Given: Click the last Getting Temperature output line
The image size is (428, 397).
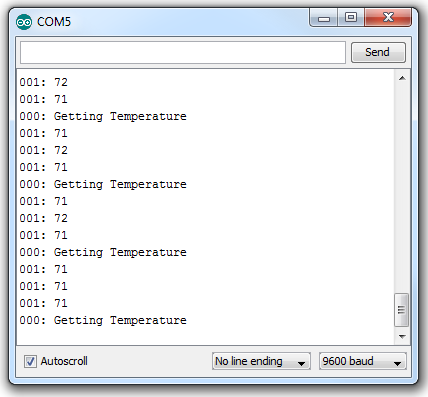Looking at the screenshot, I should click(103, 320).
